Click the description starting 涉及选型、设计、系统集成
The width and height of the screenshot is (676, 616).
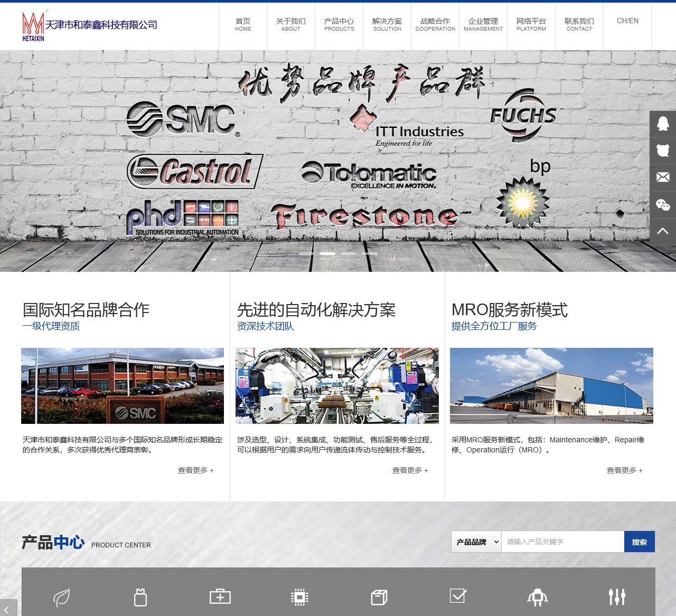(335, 445)
